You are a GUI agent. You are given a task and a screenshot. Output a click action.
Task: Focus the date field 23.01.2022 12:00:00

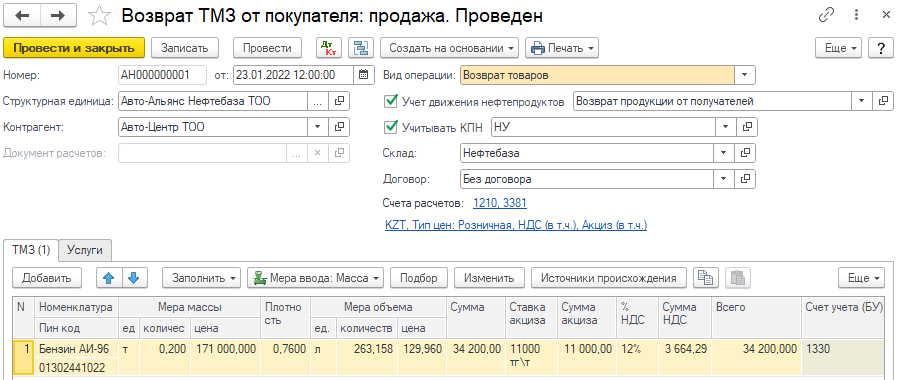[294, 75]
